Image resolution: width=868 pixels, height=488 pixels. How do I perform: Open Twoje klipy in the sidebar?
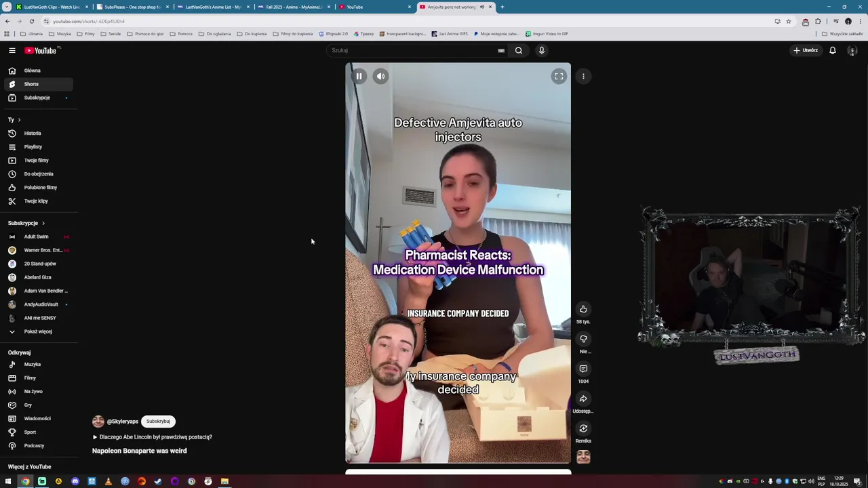[38, 201]
